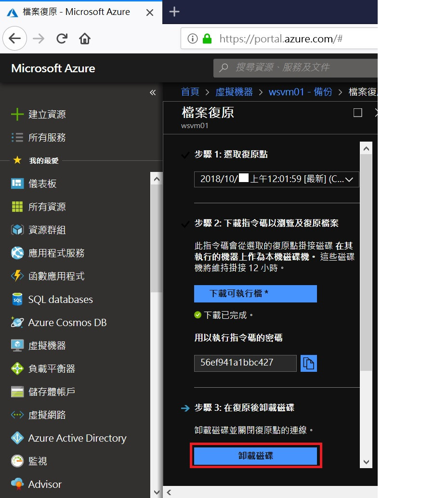Open Azure Active Directory icon
The height and width of the screenshot is (498, 448).
coord(17,438)
